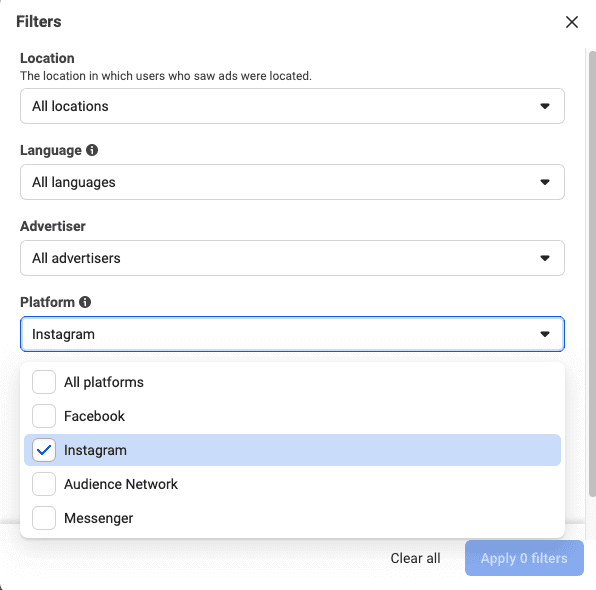Click the Instagram option label in list

(95, 450)
